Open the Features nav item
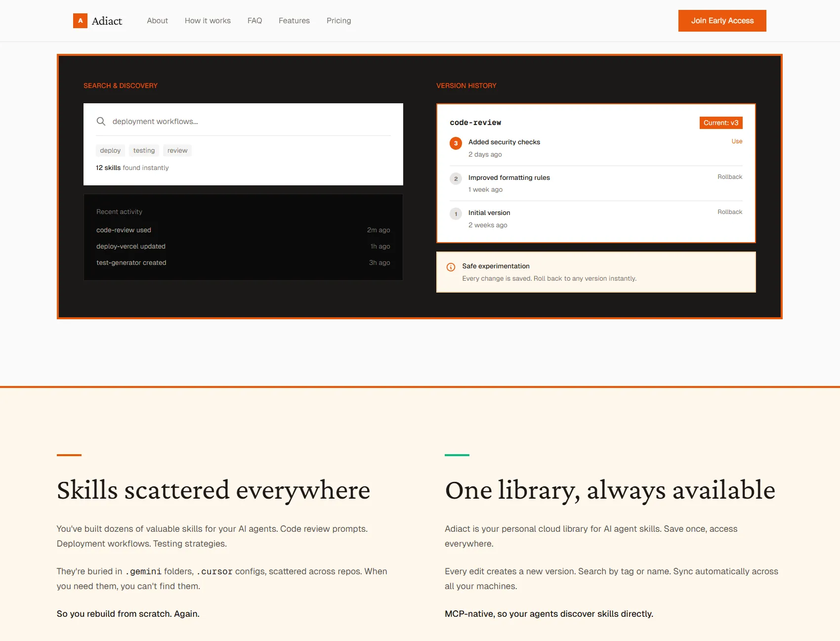 tap(294, 21)
